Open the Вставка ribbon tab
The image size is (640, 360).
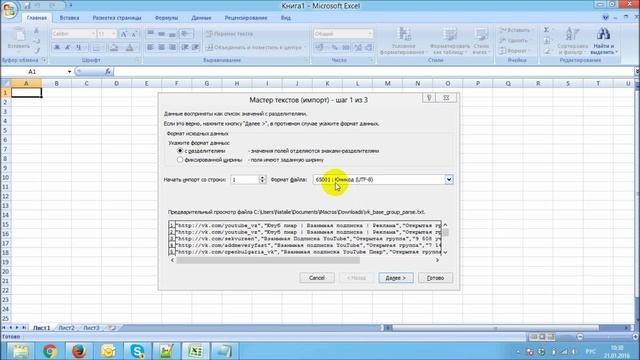[x=69, y=18]
